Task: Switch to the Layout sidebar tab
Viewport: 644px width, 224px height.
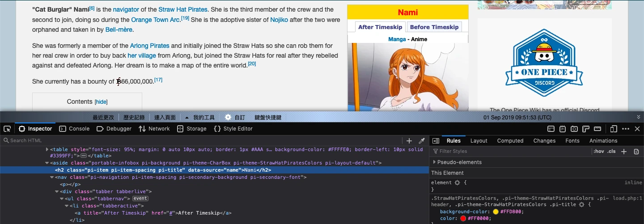Action: pos(479,141)
